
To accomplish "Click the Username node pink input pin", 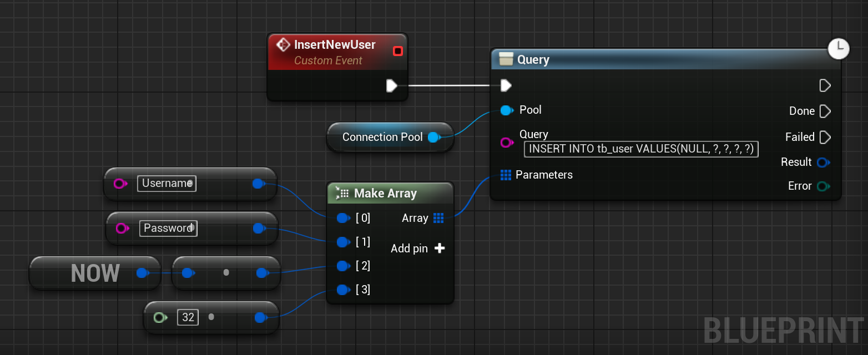I will 120,184.
